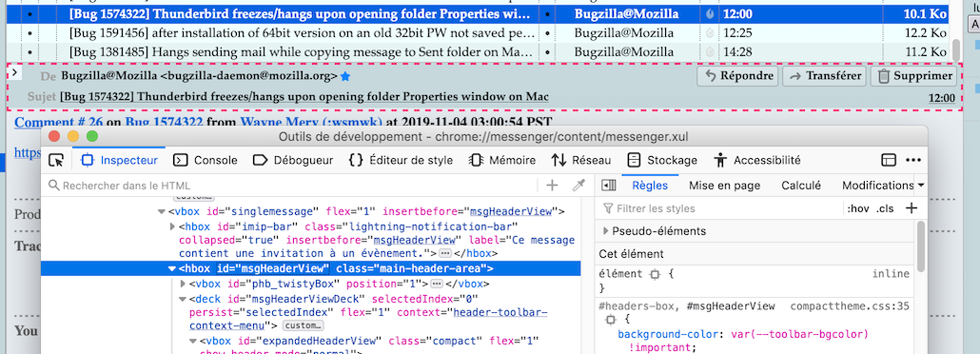This screenshot has width=980, height=354.
Task: Open the Débogueur panel
Action: (x=292, y=161)
